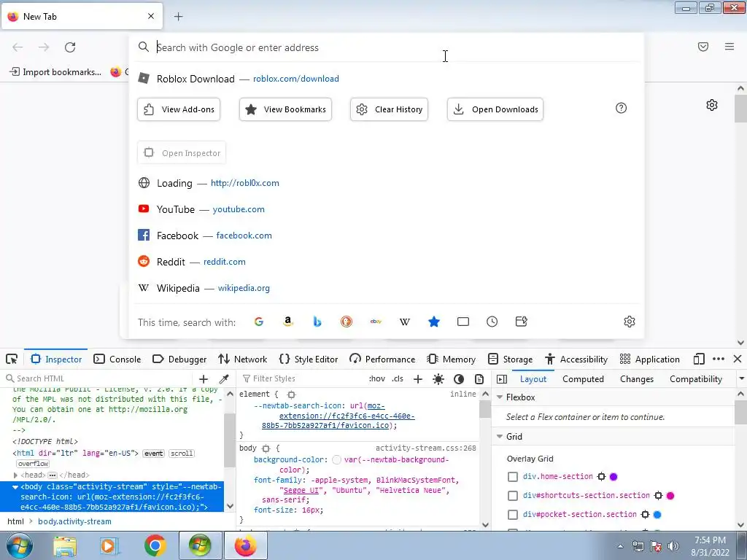Image resolution: width=747 pixels, height=560 pixels.
Task: Open the sidebar tabs overflow dropdown arrow
Action: pyautogui.click(x=741, y=379)
